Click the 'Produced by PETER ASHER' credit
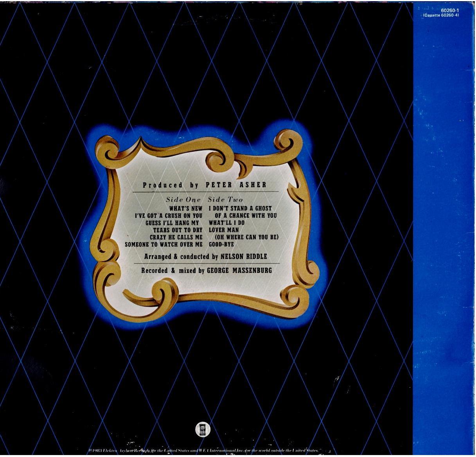Image resolution: width=476 pixels, height=457 pixels. 205,185
